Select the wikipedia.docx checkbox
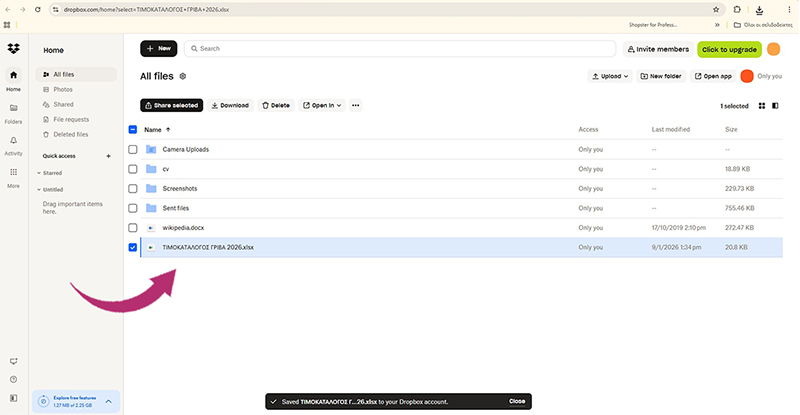The height and width of the screenshot is (415, 800). tap(133, 228)
